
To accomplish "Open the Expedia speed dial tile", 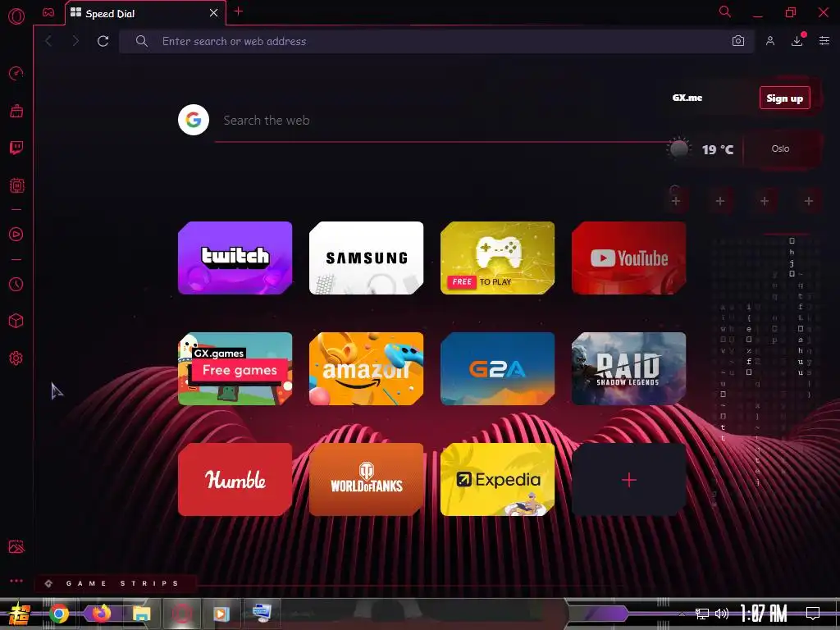I will click(498, 479).
